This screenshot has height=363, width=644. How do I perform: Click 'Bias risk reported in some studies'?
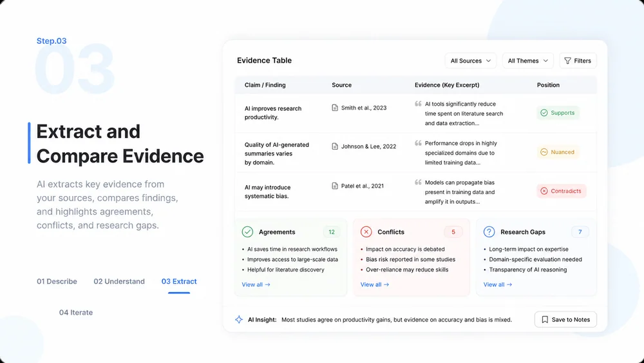410,259
